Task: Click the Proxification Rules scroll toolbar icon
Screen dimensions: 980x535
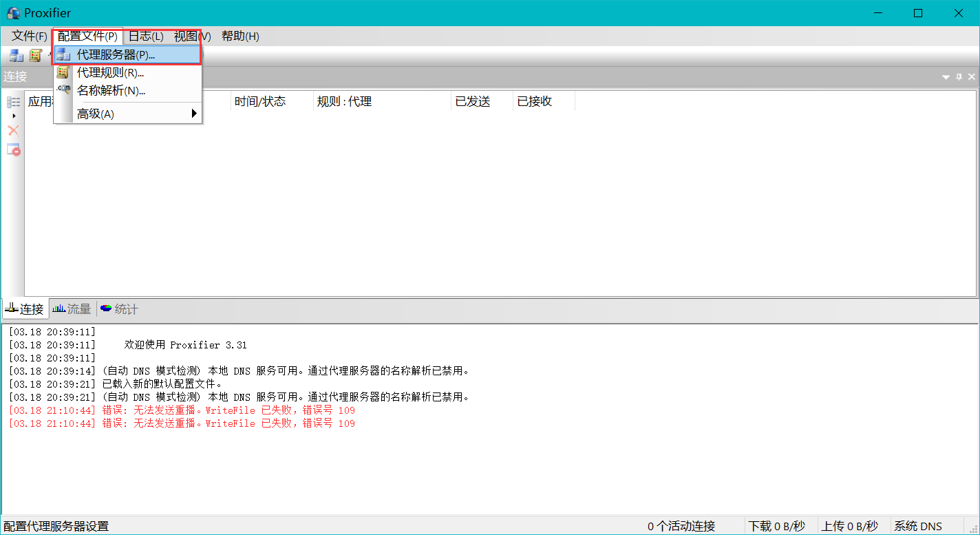Action: (35, 56)
